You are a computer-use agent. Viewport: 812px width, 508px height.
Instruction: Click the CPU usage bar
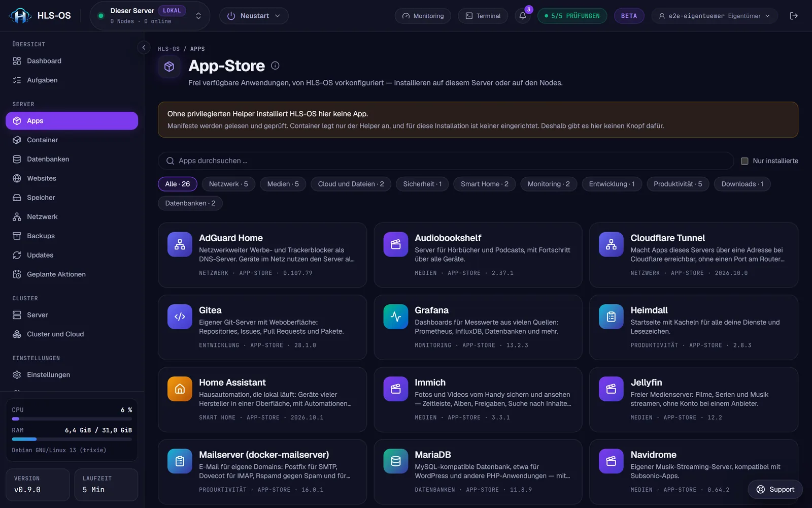tap(72, 419)
